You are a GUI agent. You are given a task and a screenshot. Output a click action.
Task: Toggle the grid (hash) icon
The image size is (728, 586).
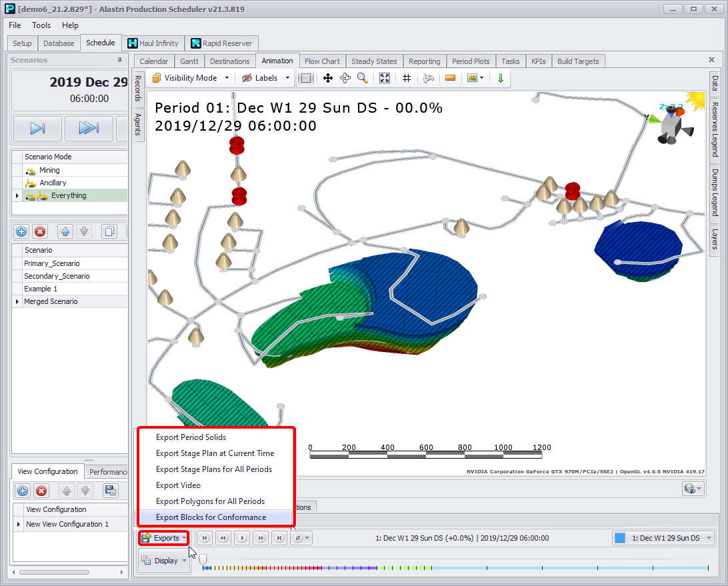coord(406,78)
